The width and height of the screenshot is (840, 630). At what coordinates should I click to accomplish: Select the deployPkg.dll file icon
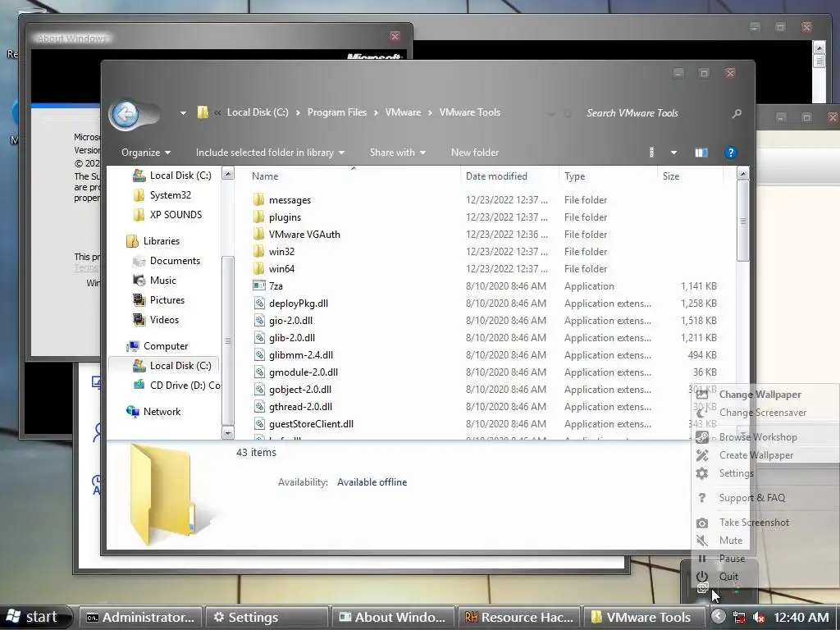click(x=258, y=304)
